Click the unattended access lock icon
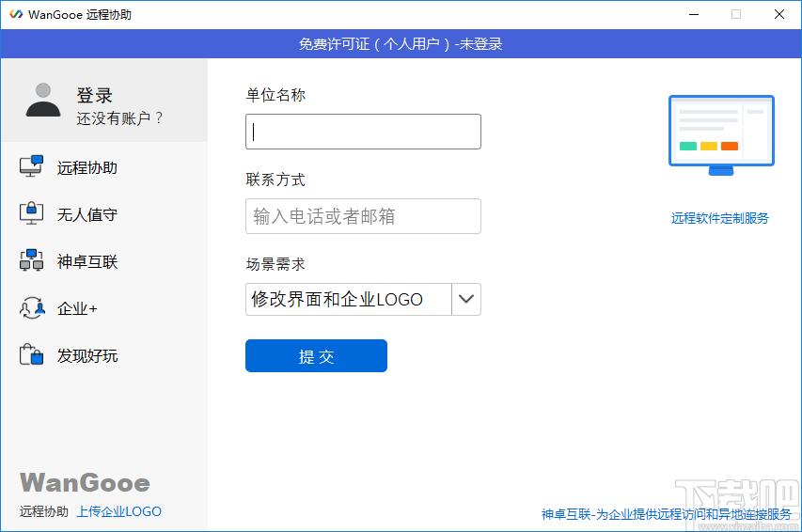This screenshot has width=802, height=532. [x=31, y=212]
